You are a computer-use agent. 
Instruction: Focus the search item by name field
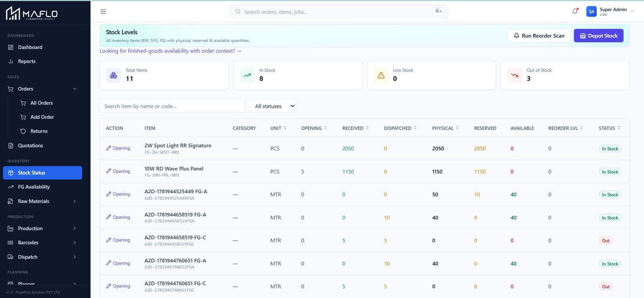coord(172,106)
